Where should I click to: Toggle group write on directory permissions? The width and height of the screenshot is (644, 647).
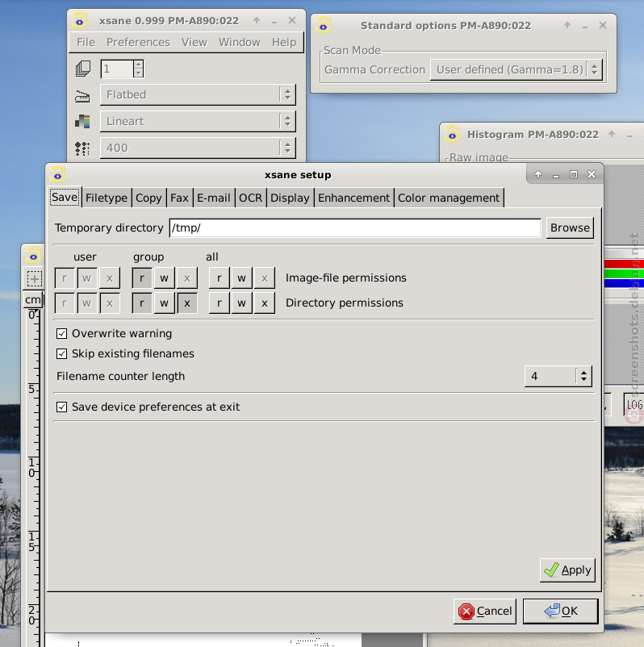coord(165,303)
